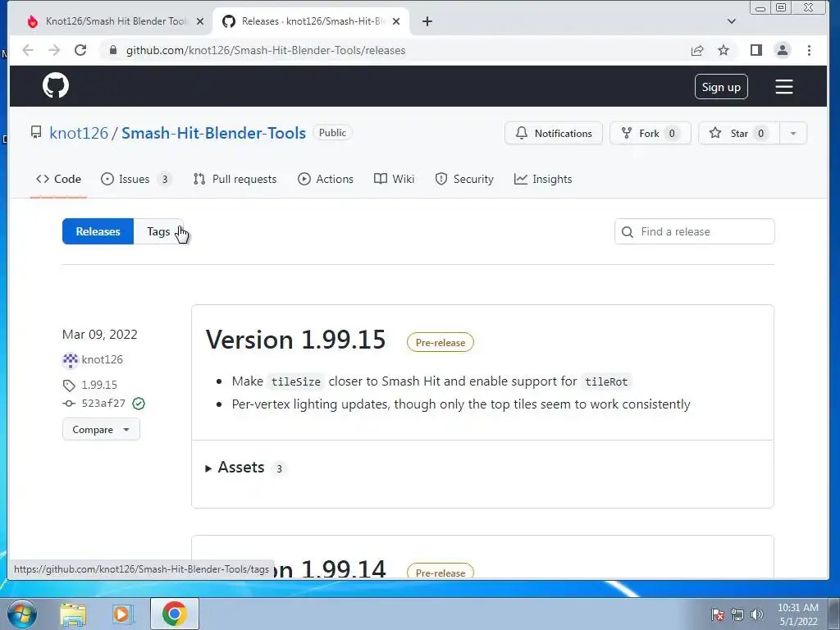
Task: Open the Star options dropdown arrow
Action: [x=793, y=134]
